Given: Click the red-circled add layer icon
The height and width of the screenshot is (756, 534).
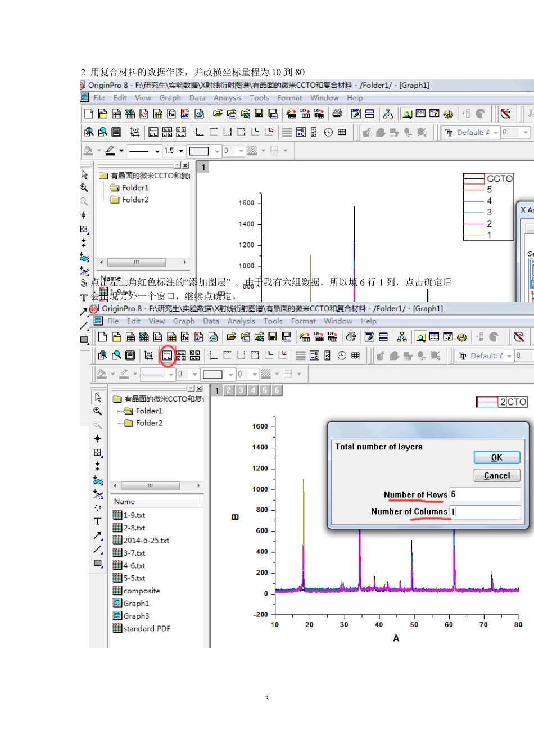Looking at the screenshot, I should [x=167, y=355].
